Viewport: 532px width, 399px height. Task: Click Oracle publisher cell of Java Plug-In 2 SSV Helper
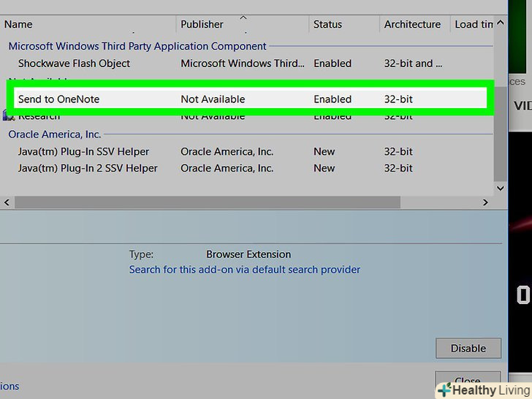pos(227,168)
